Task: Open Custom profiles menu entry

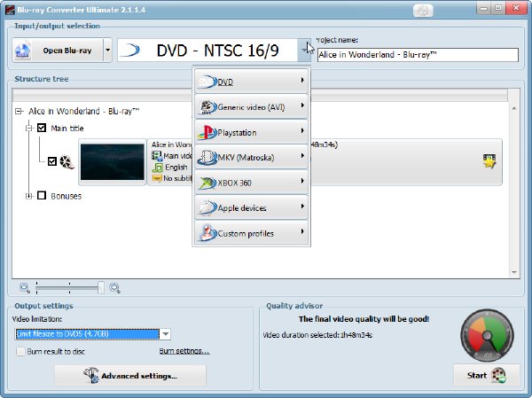Action: tap(252, 233)
